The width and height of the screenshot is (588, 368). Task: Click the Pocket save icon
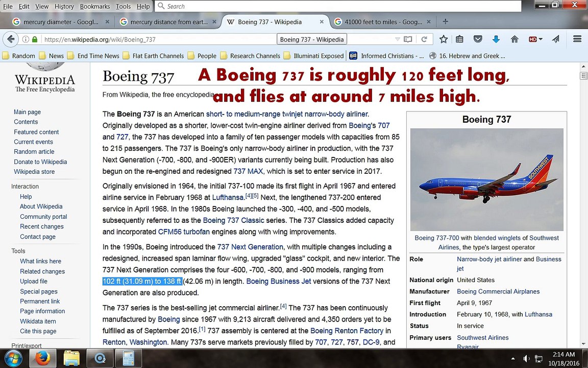(478, 39)
